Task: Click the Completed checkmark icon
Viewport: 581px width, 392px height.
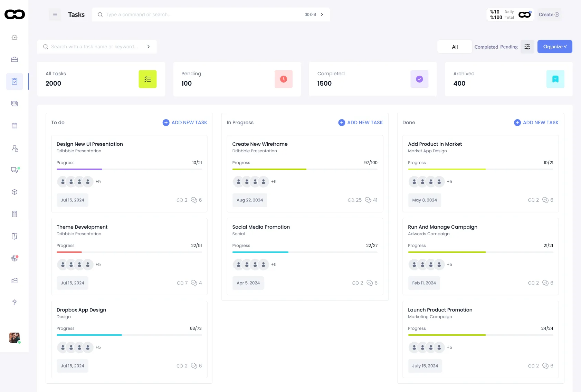Action: [419, 79]
